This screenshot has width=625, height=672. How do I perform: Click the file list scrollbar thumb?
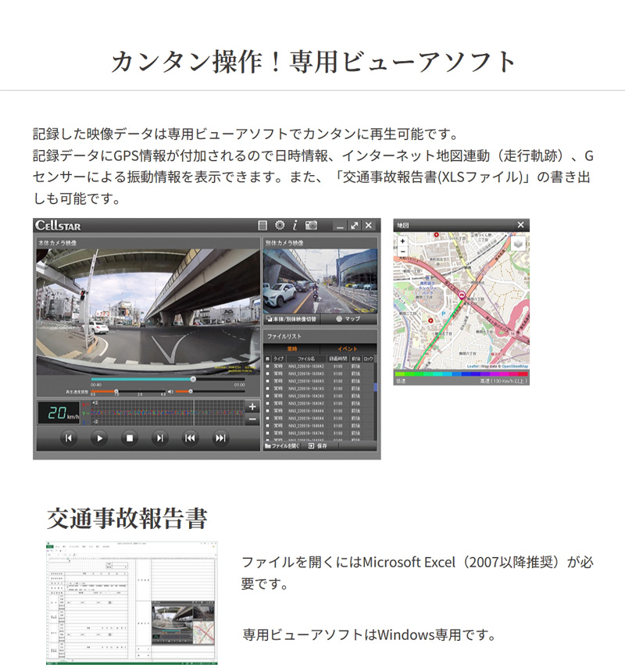pyautogui.click(x=376, y=387)
